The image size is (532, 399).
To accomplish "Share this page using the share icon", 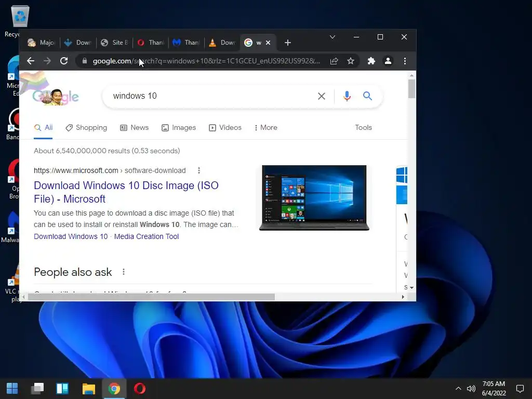I will point(334,61).
